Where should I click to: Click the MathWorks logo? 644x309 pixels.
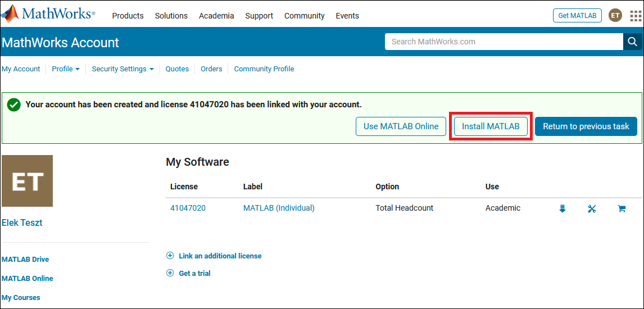[x=49, y=15]
